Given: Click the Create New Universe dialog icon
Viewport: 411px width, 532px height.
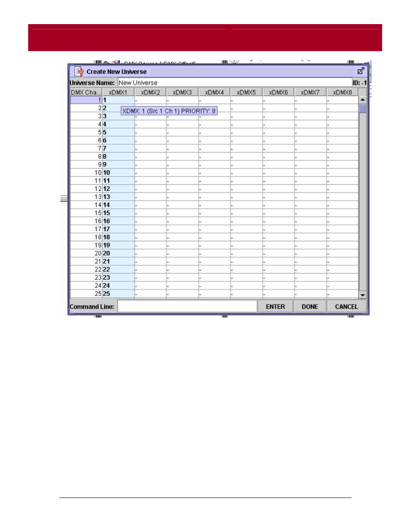Looking at the screenshot, I should (80, 72).
